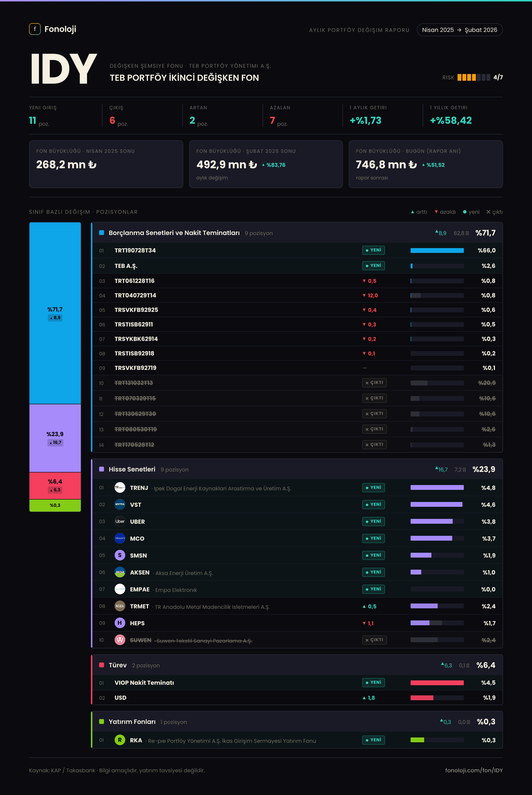Click the purple weight bar for TRENJ
Viewport: 532px width, 795px height.
coord(437,488)
